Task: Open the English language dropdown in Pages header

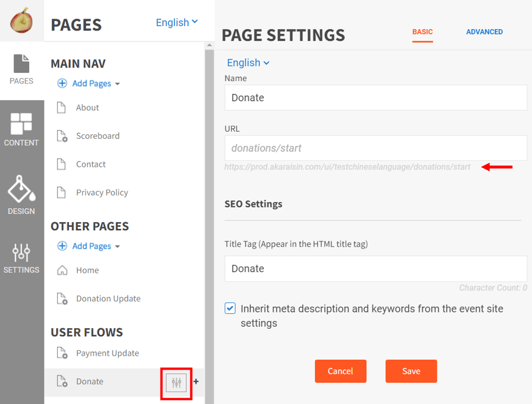Action: coord(176,22)
